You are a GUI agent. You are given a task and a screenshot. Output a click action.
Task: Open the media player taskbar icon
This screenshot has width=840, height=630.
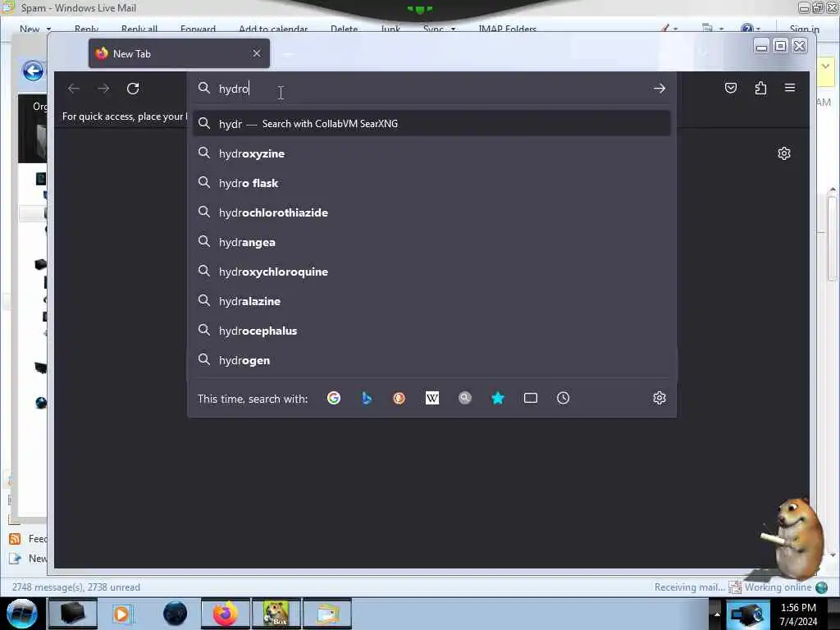(x=121, y=614)
